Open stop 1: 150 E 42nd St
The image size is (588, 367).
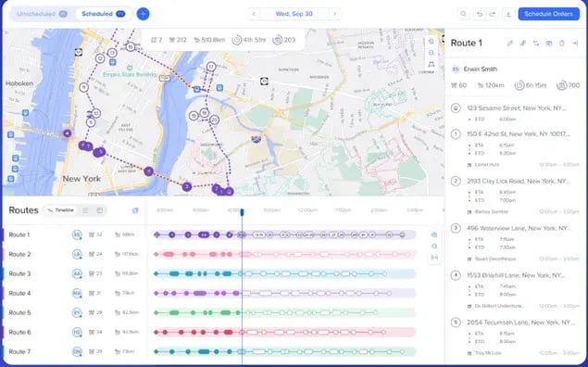pyautogui.click(x=519, y=134)
